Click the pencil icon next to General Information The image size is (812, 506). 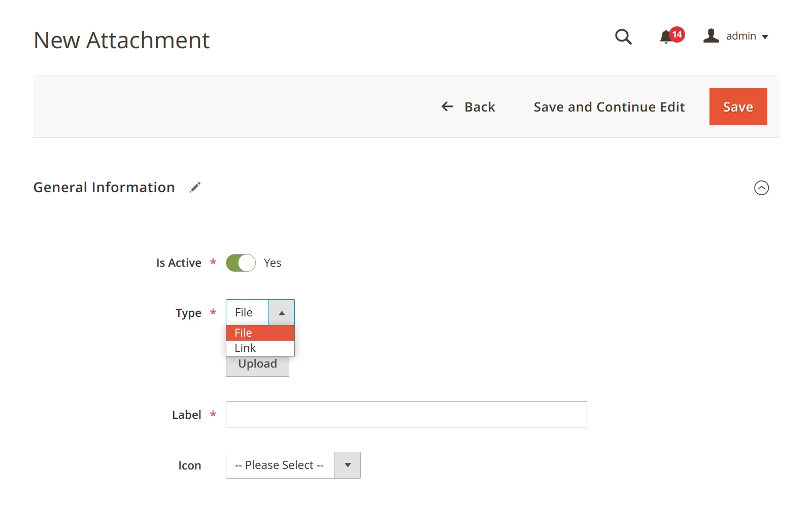[x=194, y=187]
